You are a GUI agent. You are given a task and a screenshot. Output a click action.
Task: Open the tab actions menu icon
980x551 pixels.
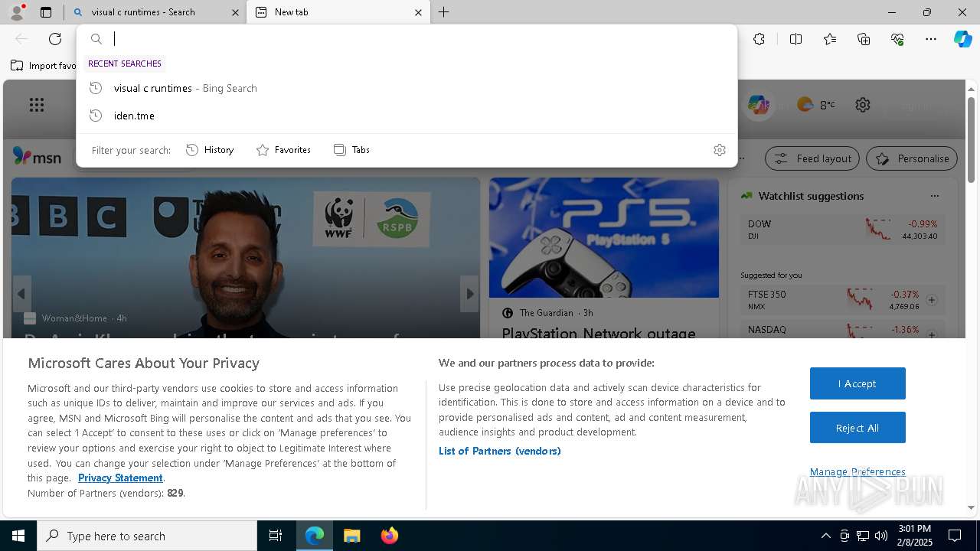[46, 12]
